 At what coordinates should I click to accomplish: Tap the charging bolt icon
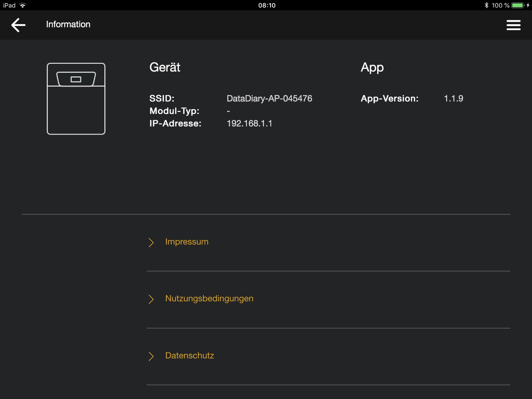tap(528, 5)
